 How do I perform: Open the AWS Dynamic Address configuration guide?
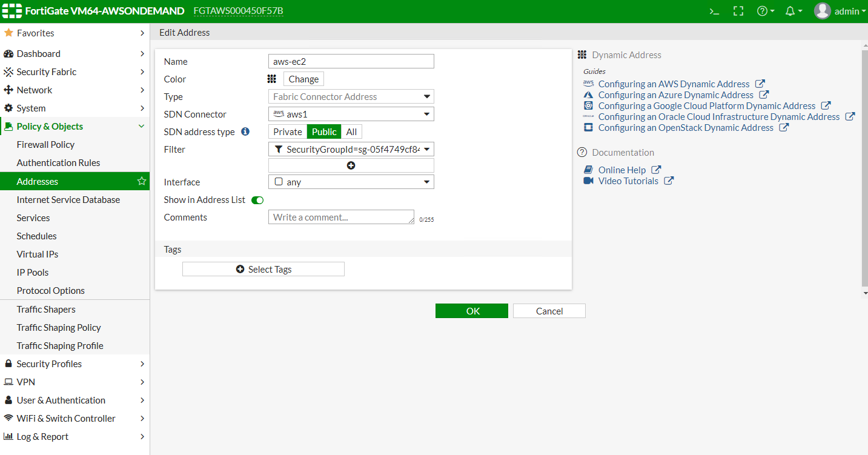[x=674, y=84]
